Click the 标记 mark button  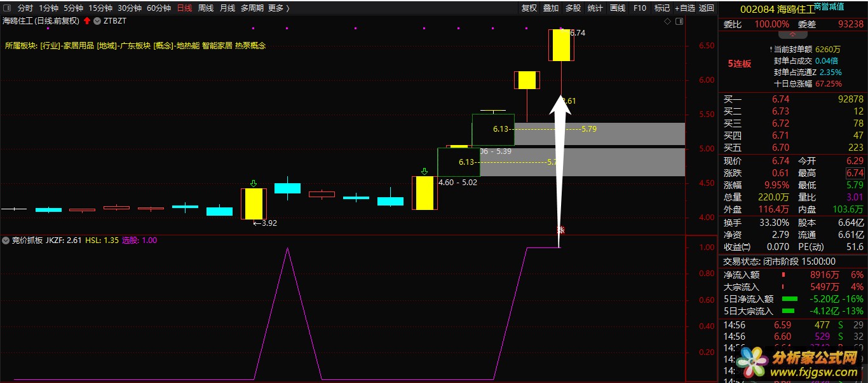[x=662, y=8]
